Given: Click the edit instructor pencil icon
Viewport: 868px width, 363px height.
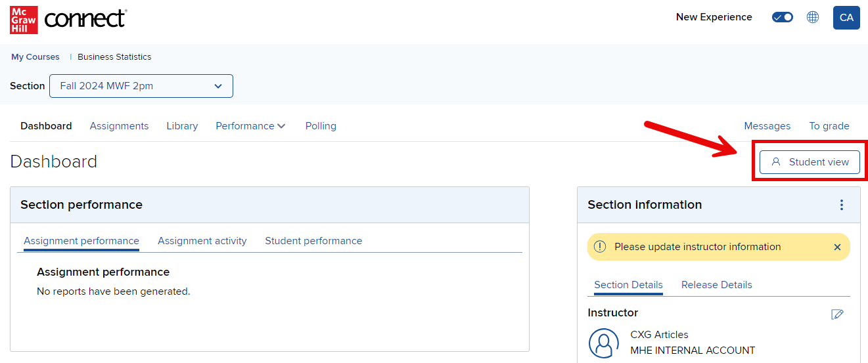Looking at the screenshot, I should click(x=837, y=314).
